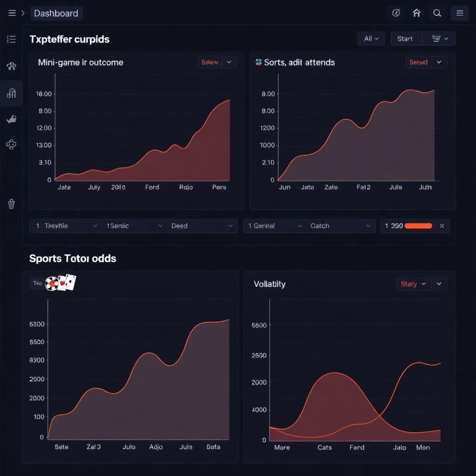
Task: Open the search magnifier icon
Action: (437, 13)
